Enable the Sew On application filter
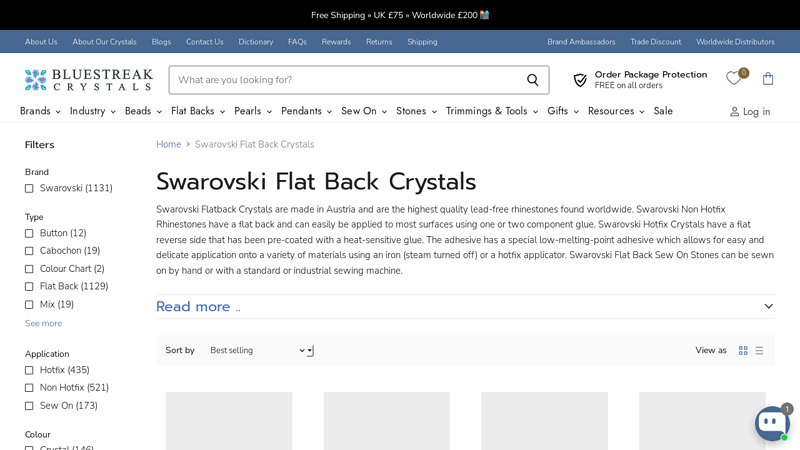Viewport: 800px width, 450px height. 29,406
